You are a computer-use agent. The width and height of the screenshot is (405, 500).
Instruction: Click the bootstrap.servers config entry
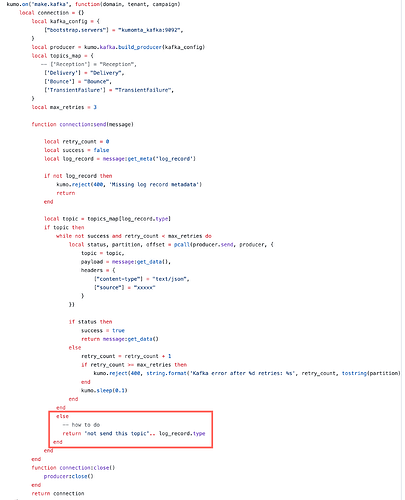(114, 30)
